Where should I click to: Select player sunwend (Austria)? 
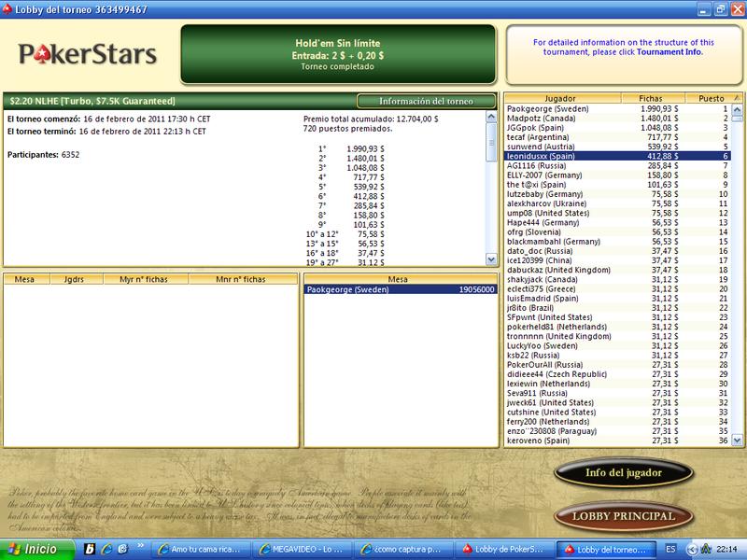[x=617, y=147]
